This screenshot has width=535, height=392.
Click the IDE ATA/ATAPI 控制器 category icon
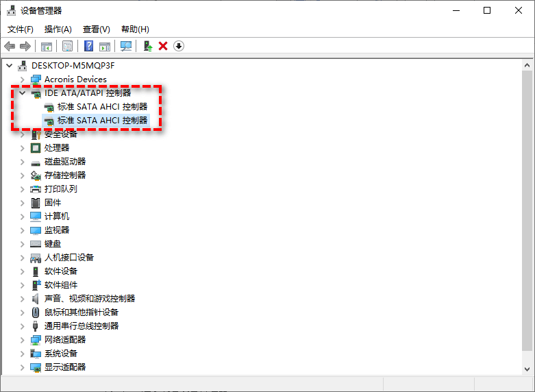(x=36, y=93)
